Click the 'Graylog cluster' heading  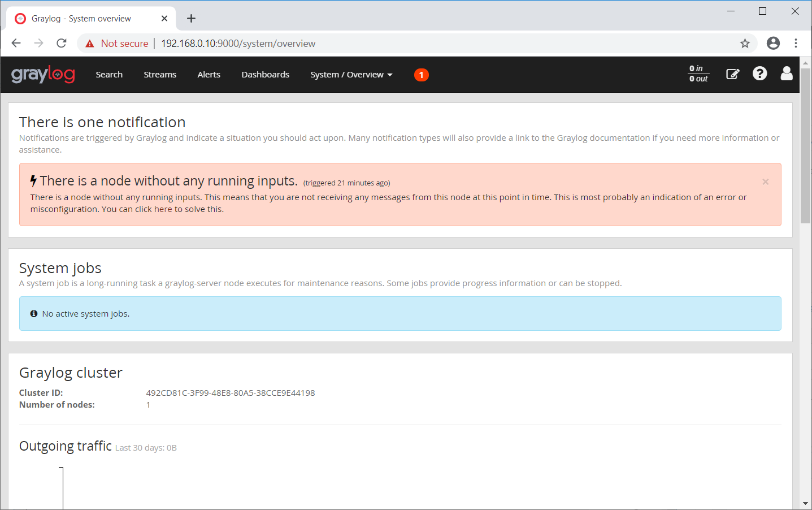coord(71,373)
